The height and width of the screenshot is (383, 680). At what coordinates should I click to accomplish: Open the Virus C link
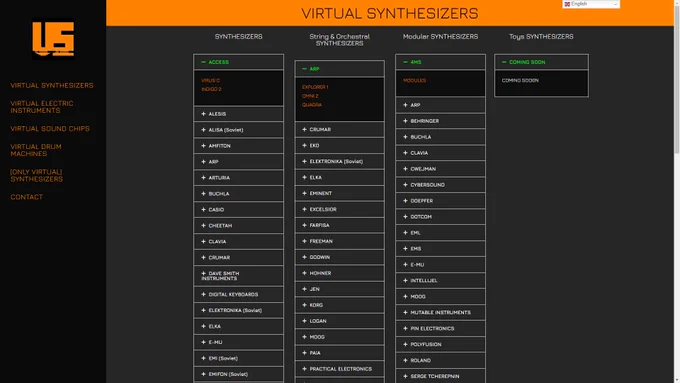pyautogui.click(x=210, y=80)
